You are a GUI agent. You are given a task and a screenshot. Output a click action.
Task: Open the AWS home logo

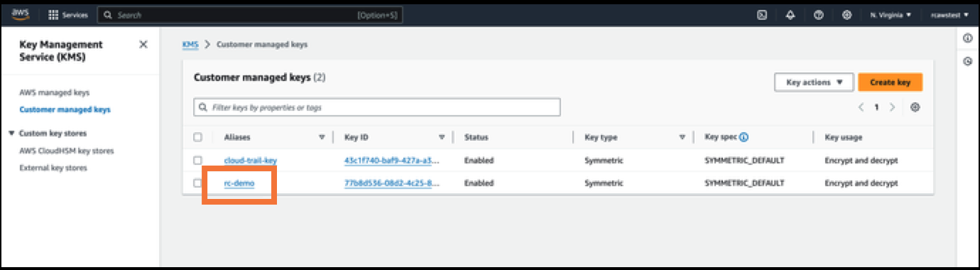[20, 14]
